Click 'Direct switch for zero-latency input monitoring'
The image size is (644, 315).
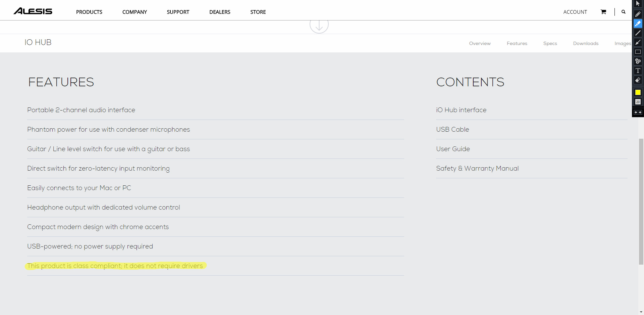(x=98, y=169)
